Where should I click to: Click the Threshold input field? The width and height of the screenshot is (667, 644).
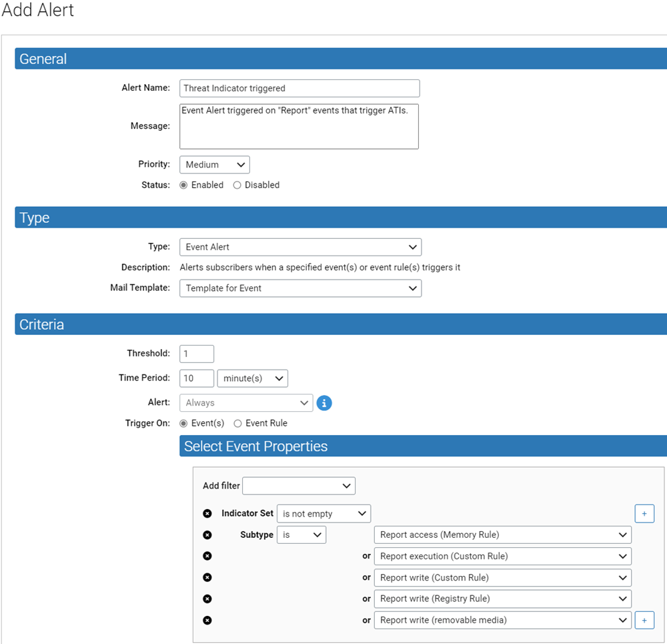tap(196, 354)
